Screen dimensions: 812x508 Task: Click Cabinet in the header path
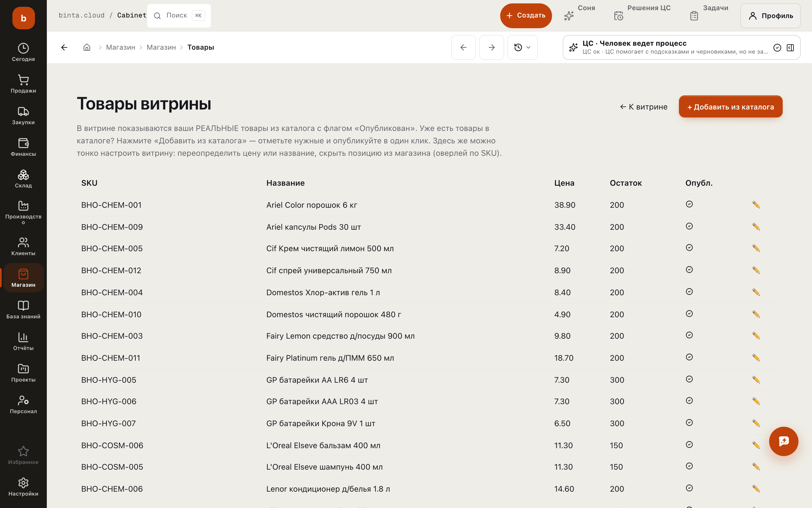coord(132,16)
